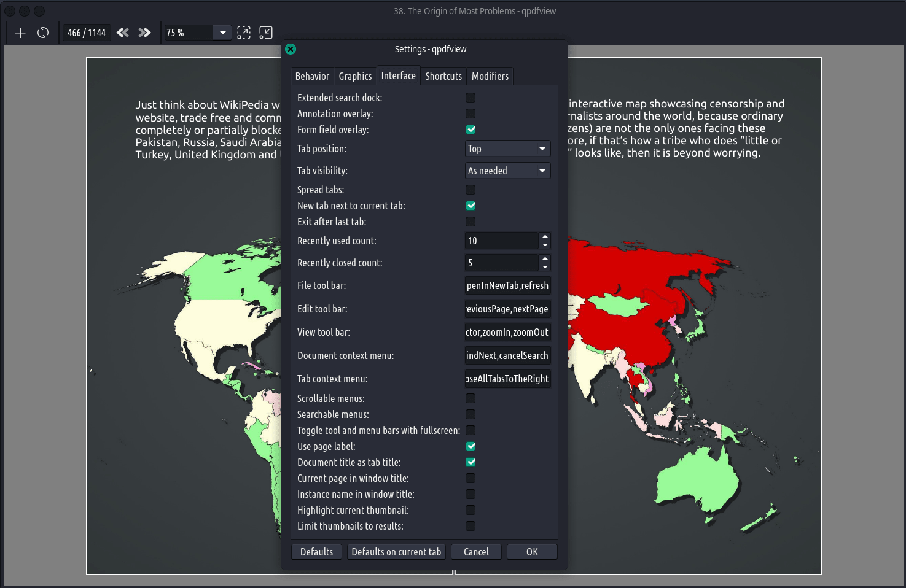Check Toggle tool and menu bars with fullscreen
This screenshot has height=588, width=906.
point(471,430)
